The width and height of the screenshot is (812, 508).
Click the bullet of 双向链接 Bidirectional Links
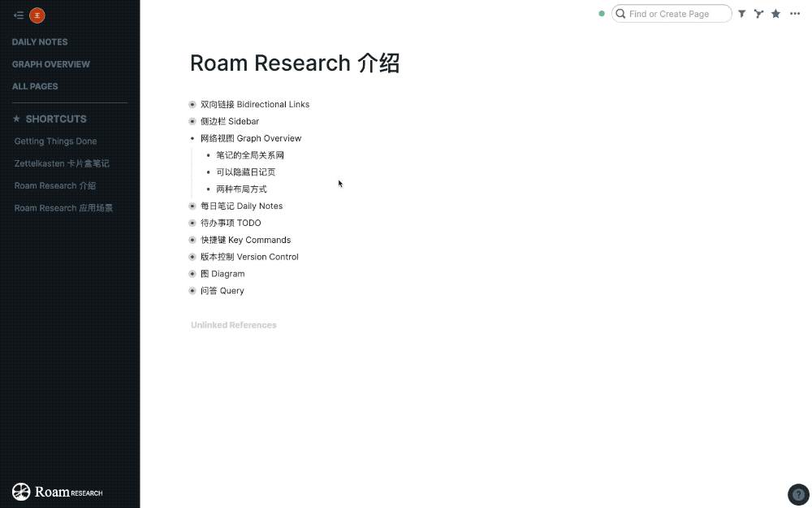(x=192, y=105)
